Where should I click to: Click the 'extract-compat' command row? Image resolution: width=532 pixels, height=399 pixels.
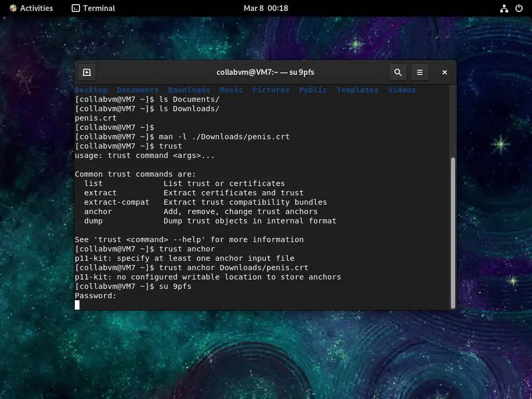[x=206, y=202]
